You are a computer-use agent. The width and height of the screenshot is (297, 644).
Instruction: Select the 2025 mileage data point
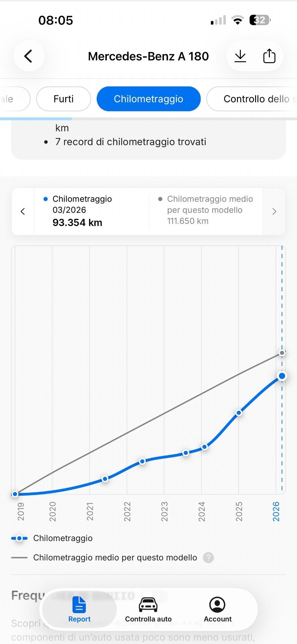pos(239,413)
